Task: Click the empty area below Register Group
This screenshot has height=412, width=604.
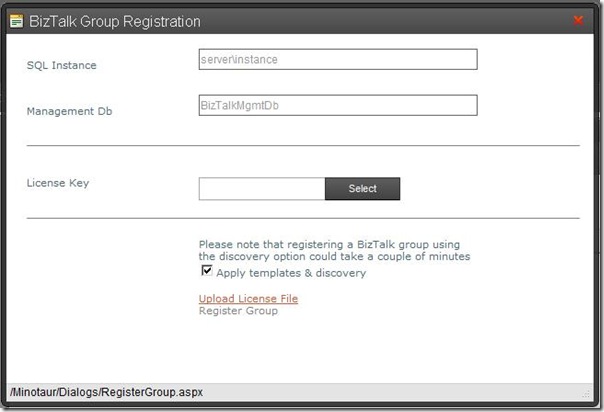Action: [300, 350]
